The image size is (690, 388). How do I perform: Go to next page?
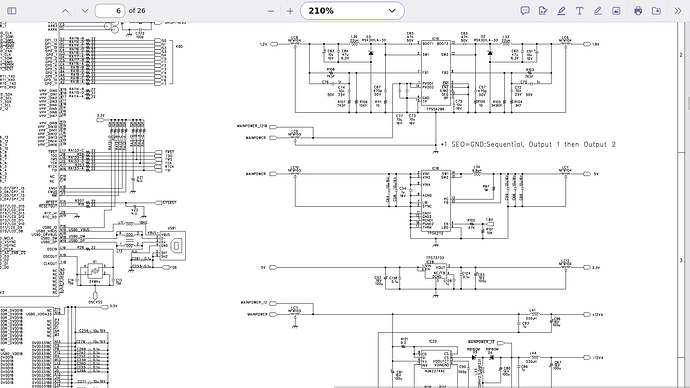pos(85,11)
